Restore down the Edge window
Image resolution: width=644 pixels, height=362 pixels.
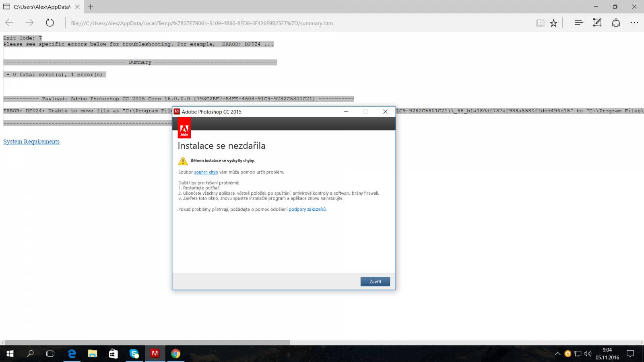(615, 6)
